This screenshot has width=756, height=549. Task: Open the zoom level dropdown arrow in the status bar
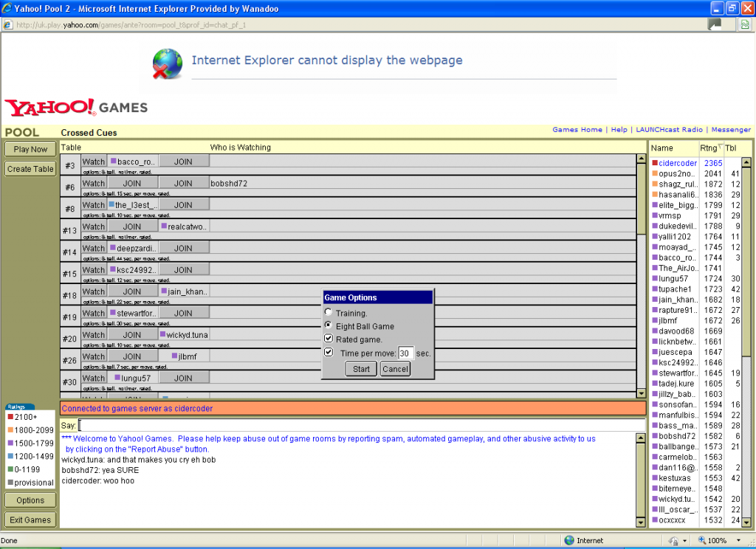pos(738,540)
